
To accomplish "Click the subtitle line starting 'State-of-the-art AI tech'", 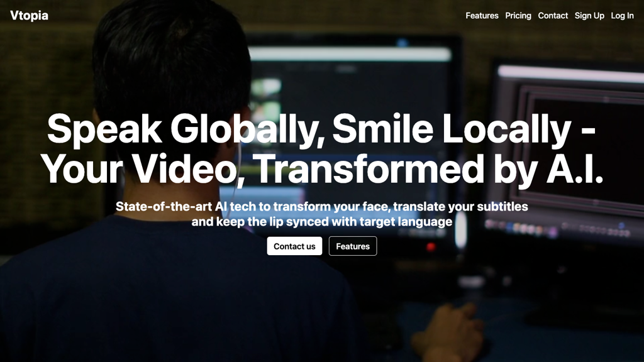I will pyautogui.click(x=321, y=206).
